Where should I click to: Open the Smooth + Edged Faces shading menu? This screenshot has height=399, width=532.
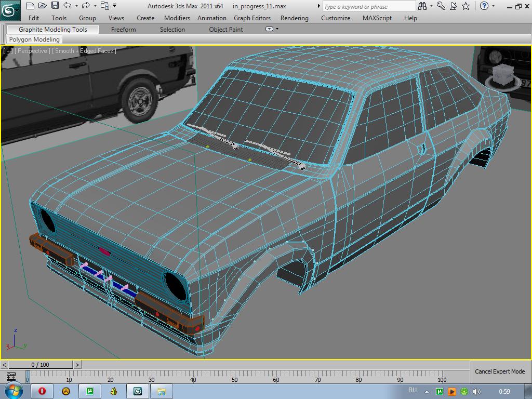click(x=84, y=51)
